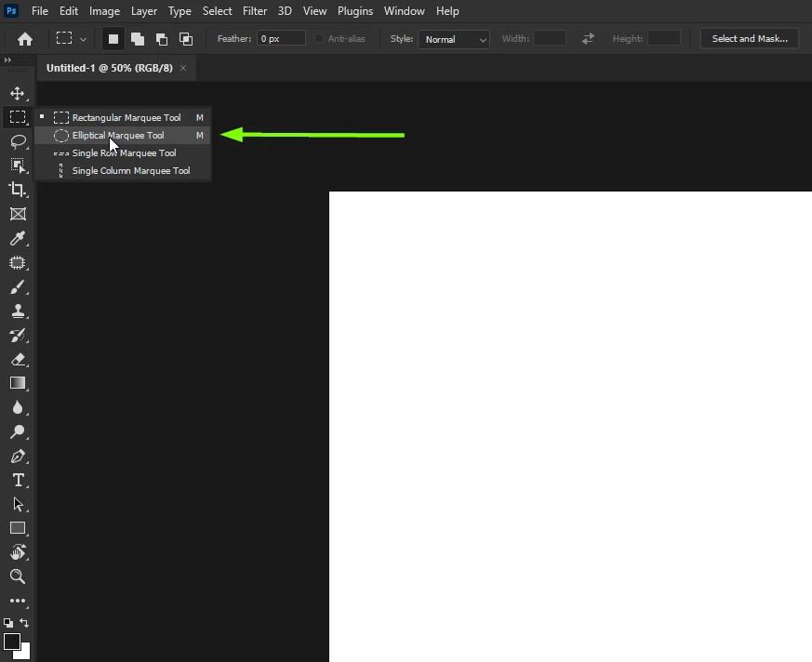
Task: Select the Spot Healing Brush tool
Action: [x=18, y=262]
